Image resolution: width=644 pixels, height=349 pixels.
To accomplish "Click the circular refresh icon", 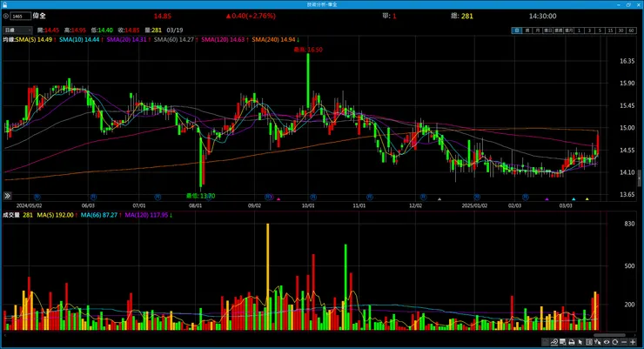I will (614, 342).
